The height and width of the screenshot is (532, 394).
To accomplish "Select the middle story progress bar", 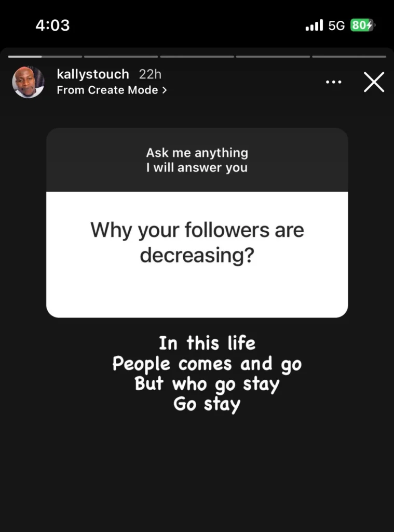I will (x=197, y=56).
